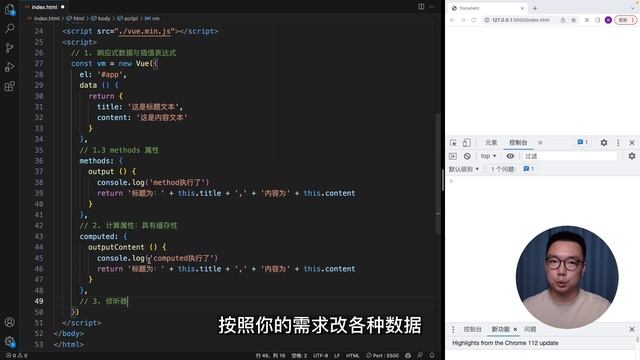The image size is (640, 360).
Task: Toggle the live expression eye icon
Action: (x=510, y=156)
